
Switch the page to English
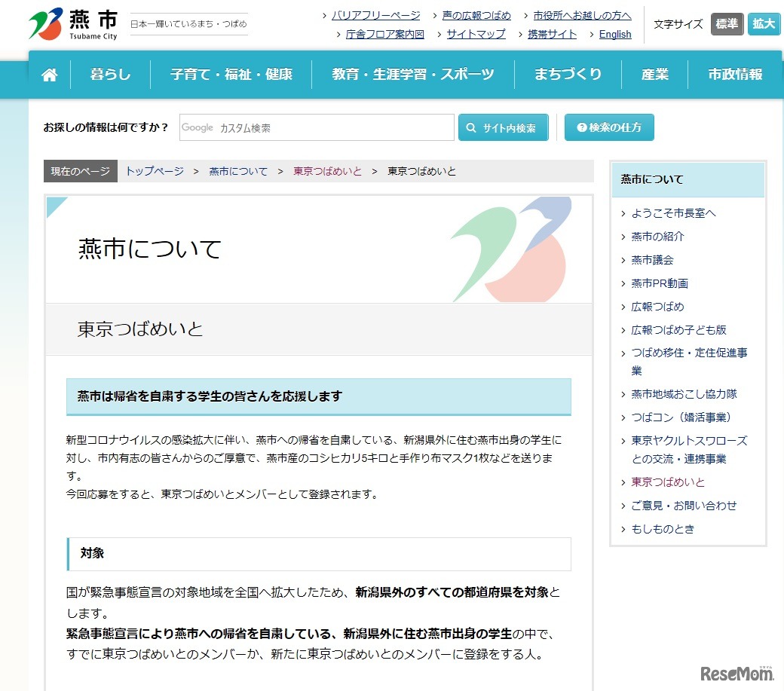pos(614,34)
